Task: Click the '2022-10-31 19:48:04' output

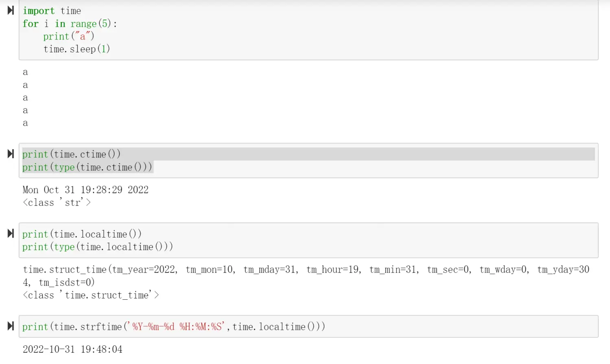Action: 72,349
